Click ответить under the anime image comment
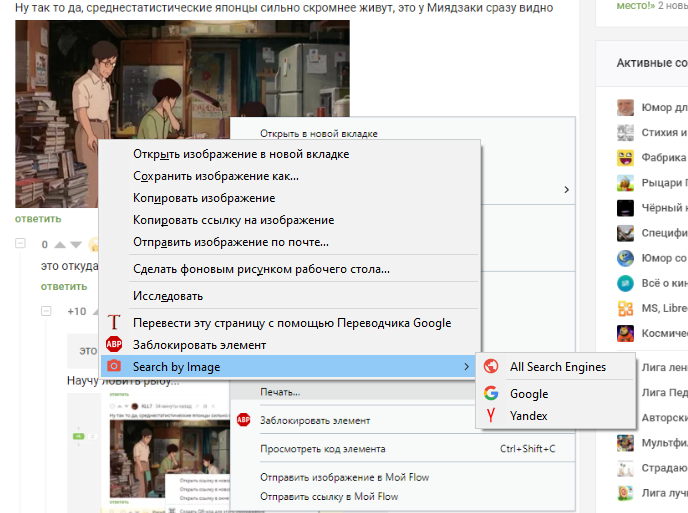This screenshot has height=513, width=688. pos(38,219)
